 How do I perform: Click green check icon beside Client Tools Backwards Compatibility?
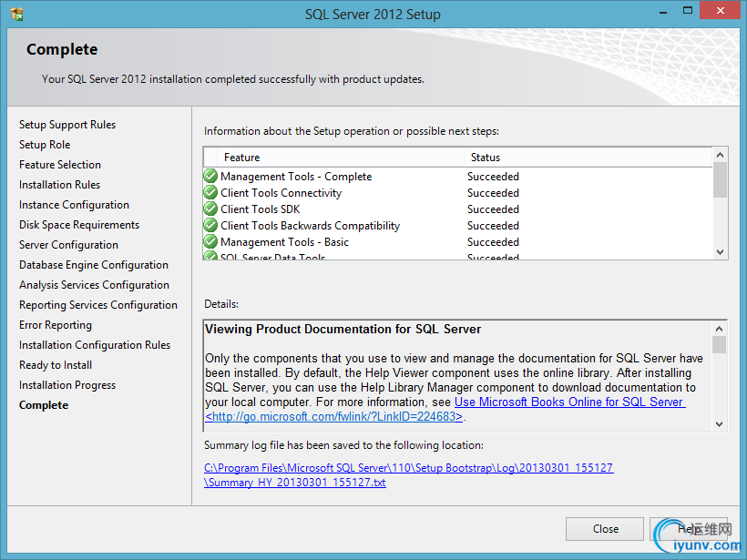[210, 225]
